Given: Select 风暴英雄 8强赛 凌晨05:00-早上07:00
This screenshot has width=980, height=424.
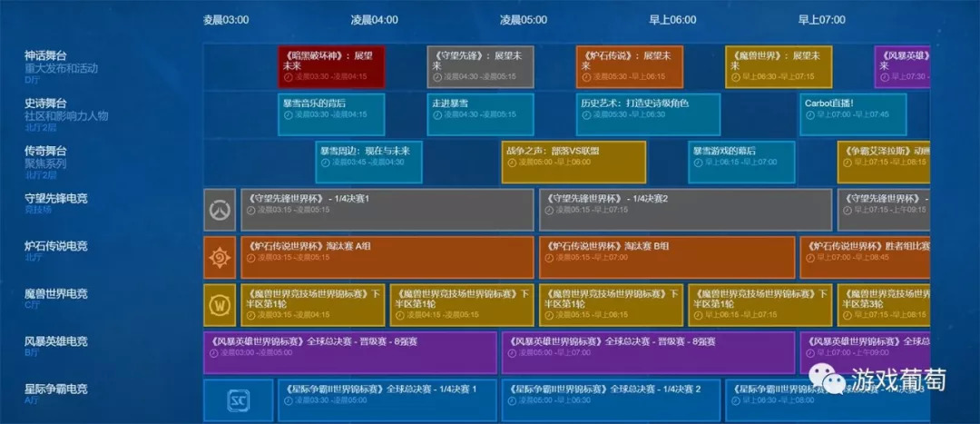Looking at the screenshot, I should 648,352.
